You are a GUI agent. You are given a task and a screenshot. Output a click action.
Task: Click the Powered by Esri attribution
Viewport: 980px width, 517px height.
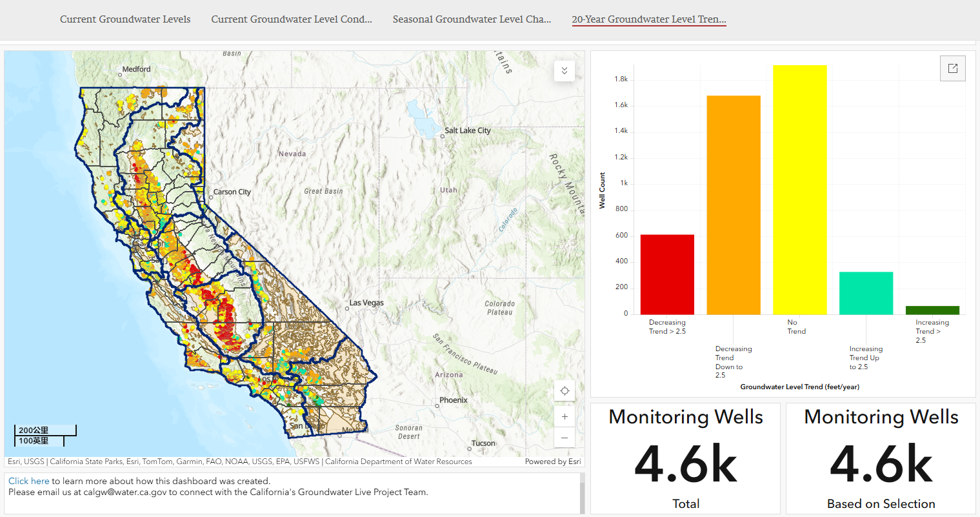click(552, 461)
